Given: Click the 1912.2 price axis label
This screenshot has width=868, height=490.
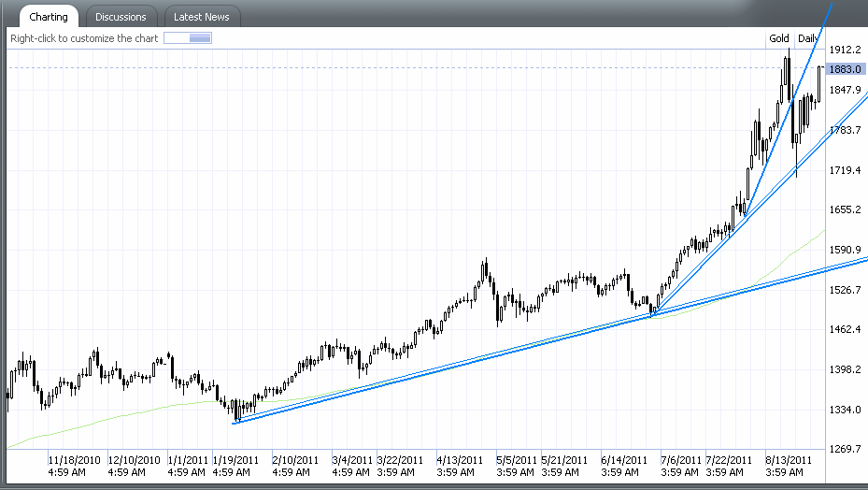Looking at the screenshot, I should pos(845,50).
